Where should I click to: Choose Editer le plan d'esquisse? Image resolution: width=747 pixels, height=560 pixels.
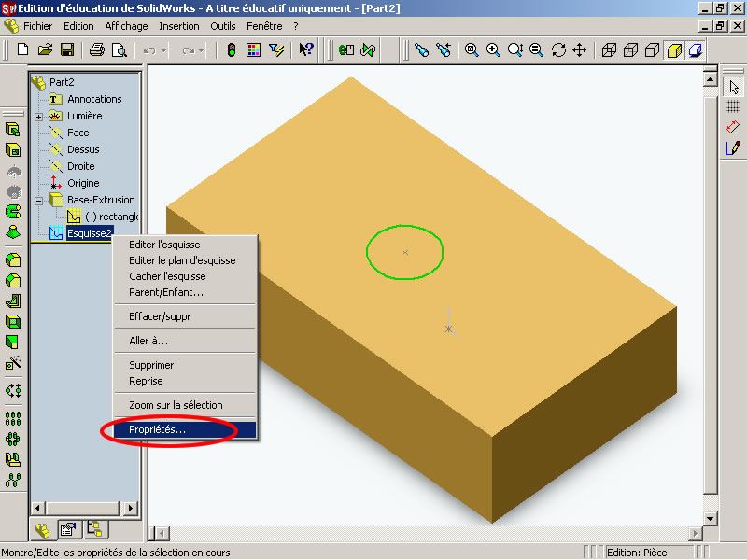point(185,260)
